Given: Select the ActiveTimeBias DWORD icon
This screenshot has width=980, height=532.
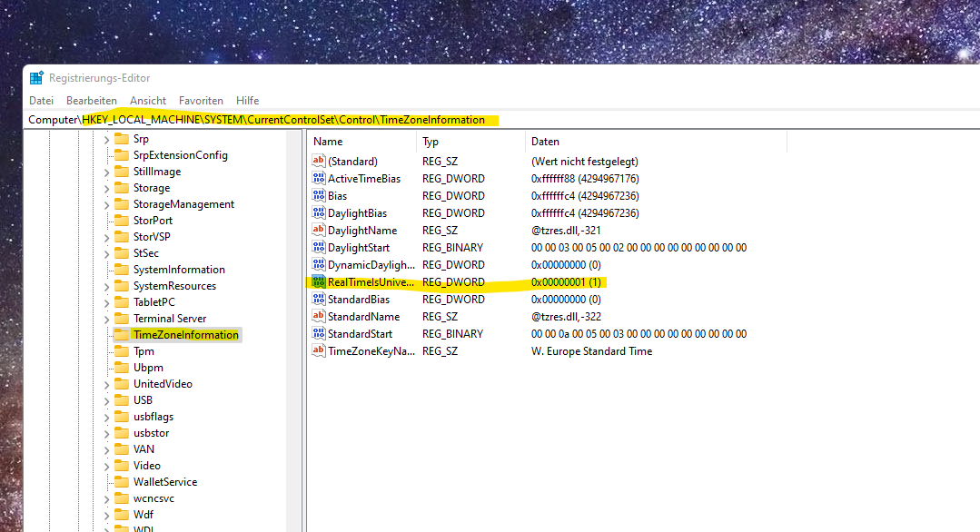Looking at the screenshot, I should pos(318,179).
